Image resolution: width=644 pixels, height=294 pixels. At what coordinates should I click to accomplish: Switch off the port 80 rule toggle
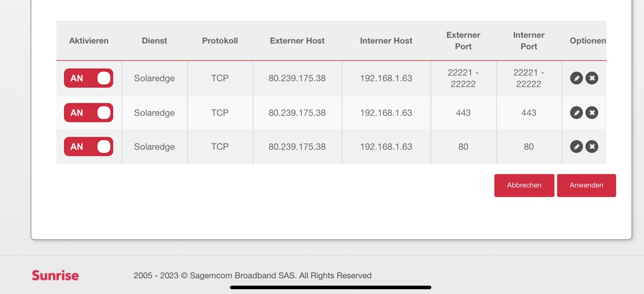pyautogui.click(x=89, y=147)
